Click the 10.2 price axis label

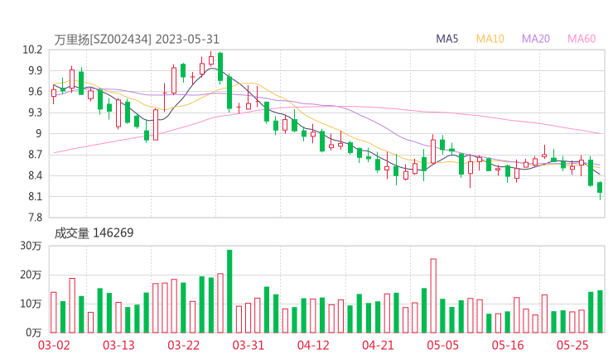coord(32,50)
